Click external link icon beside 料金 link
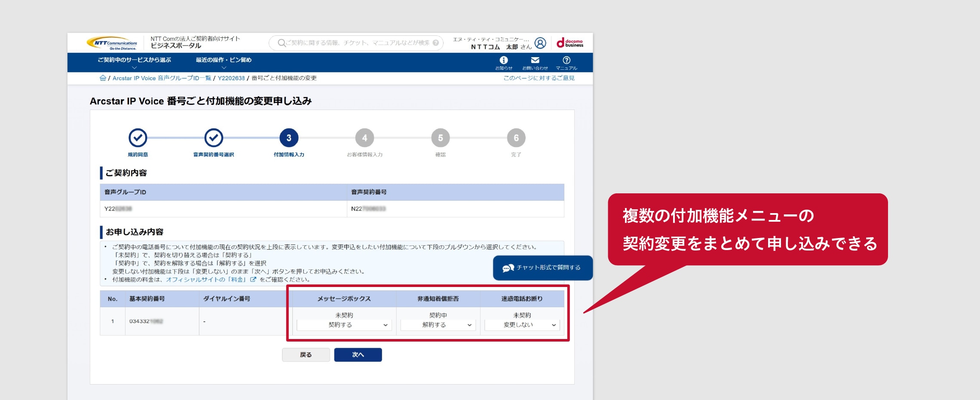 click(253, 279)
